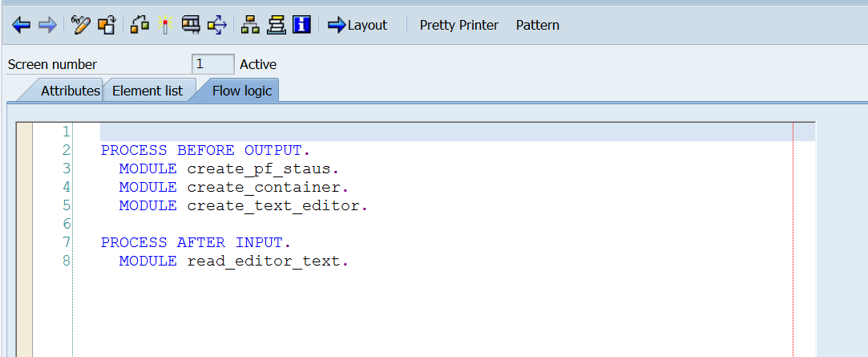Click the Layout button
Screen dimensions: 868x357
pos(357,26)
